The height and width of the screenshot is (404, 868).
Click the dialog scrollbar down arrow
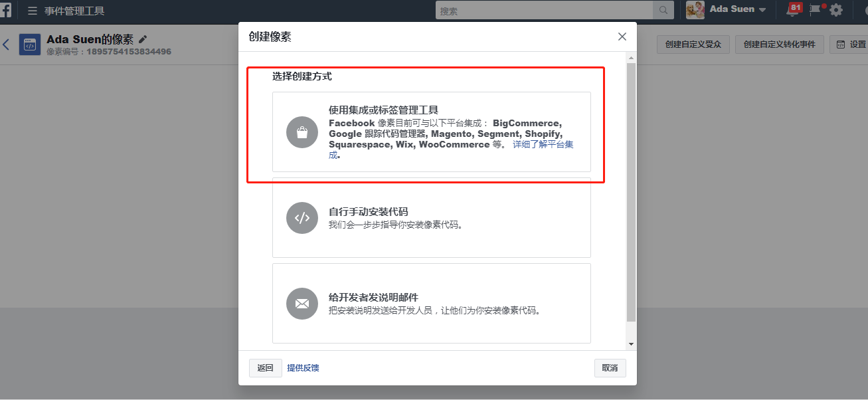pyautogui.click(x=631, y=344)
